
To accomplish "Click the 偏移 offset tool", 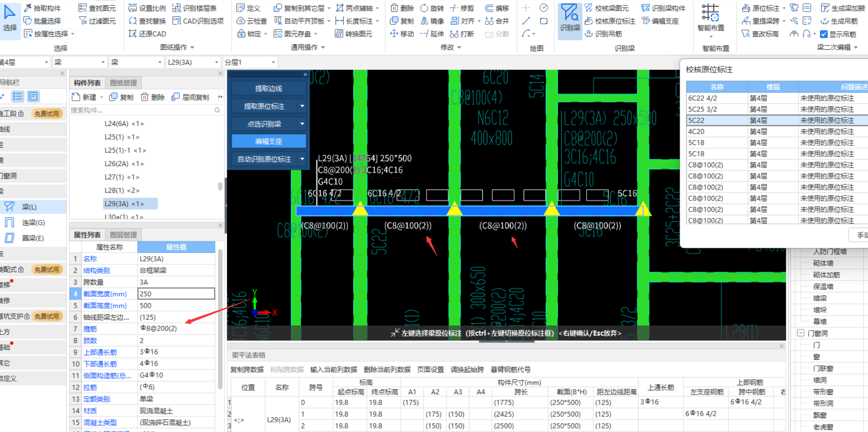I will pos(497,8).
